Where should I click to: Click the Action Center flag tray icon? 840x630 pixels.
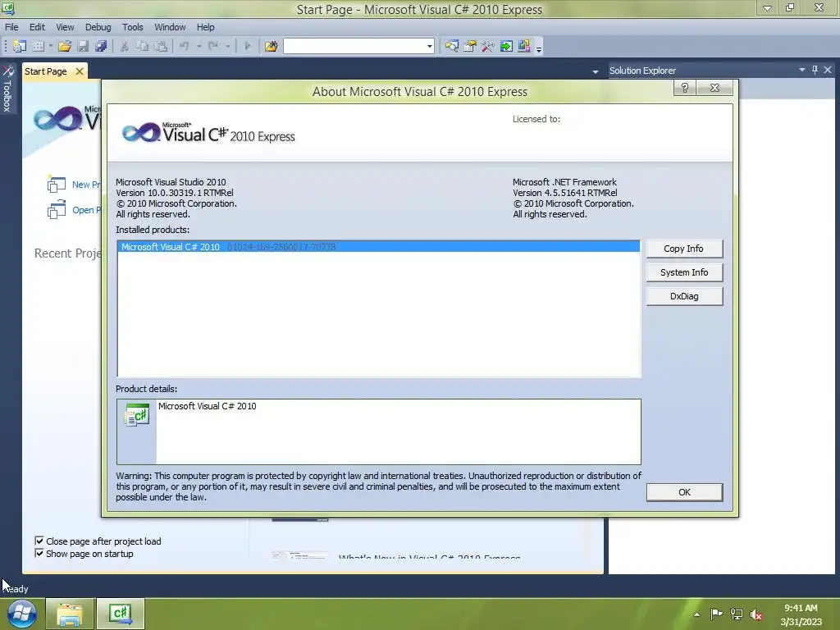click(x=716, y=614)
